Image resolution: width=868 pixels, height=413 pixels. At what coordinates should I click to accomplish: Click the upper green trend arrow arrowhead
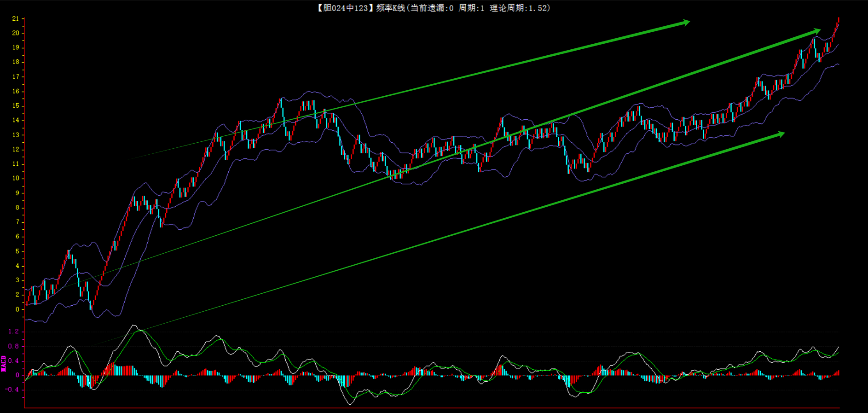coord(686,22)
